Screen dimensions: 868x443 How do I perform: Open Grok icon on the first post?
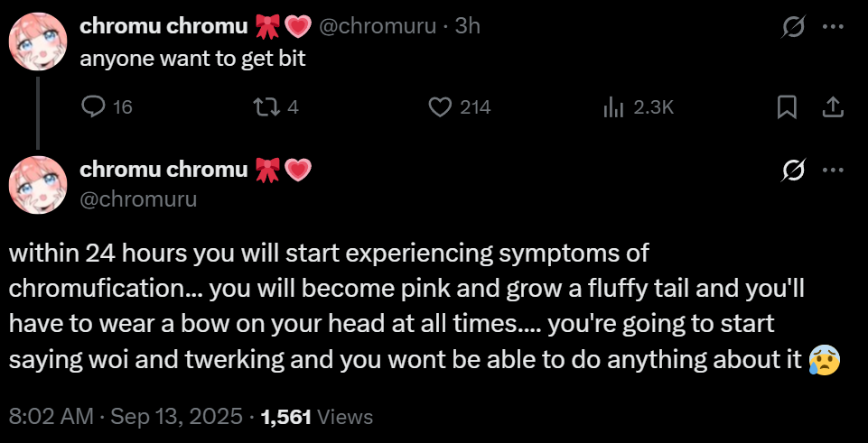pos(792,27)
